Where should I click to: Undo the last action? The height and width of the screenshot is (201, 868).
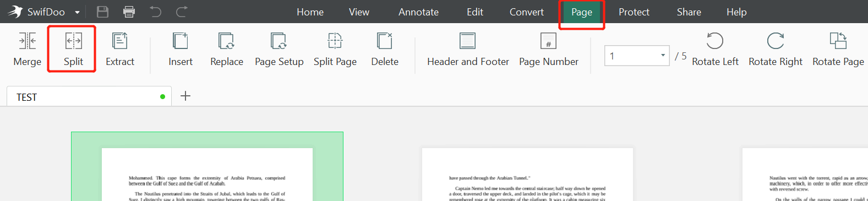156,12
